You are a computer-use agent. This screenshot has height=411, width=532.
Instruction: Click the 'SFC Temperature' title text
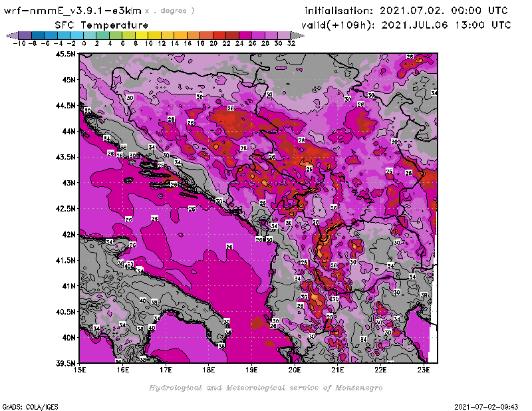click(102, 25)
